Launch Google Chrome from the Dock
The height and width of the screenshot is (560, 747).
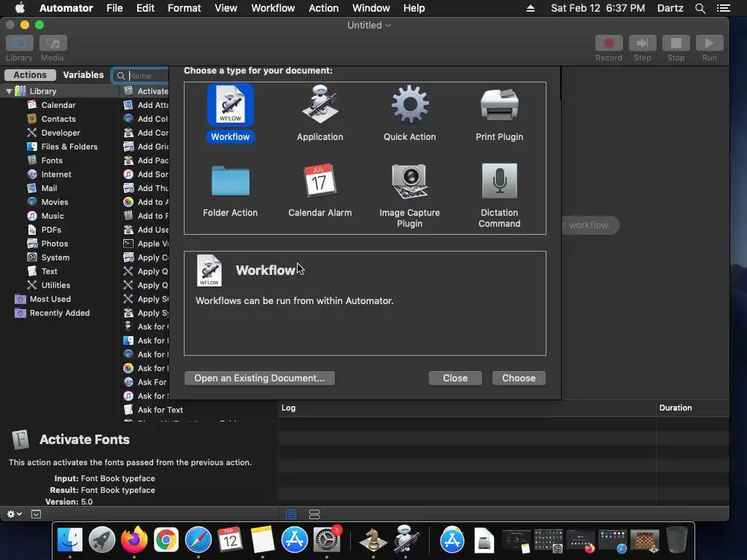166,540
